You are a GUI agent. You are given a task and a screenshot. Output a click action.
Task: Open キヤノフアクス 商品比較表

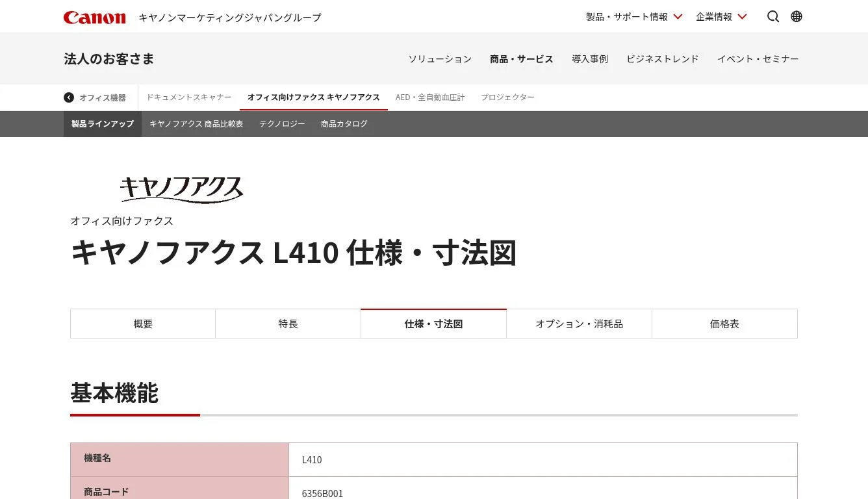point(196,124)
